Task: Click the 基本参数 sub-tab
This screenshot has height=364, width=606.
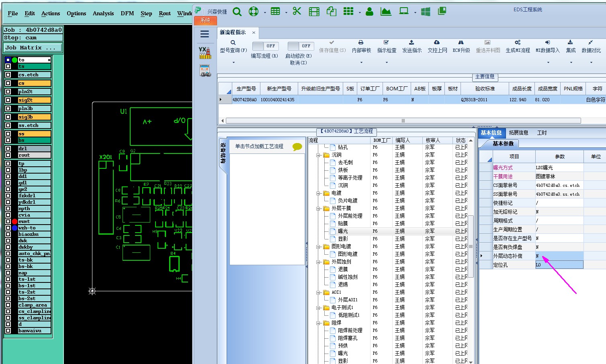Action: [x=503, y=143]
